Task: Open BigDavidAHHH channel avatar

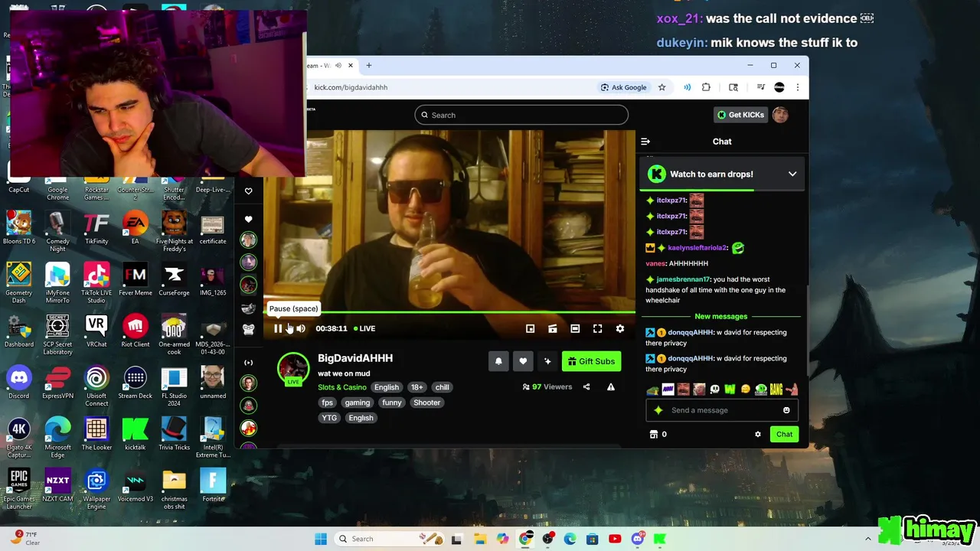Action: (293, 368)
